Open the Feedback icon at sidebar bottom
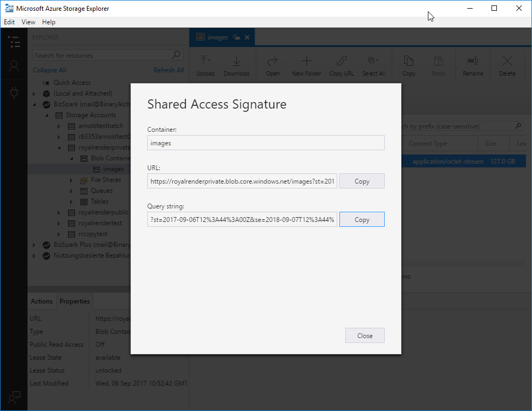 coord(14,397)
